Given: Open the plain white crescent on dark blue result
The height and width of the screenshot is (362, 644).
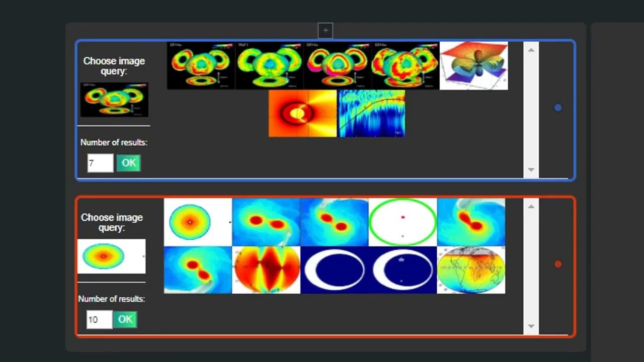Looking at the screenshot, I should coord(335,269).
